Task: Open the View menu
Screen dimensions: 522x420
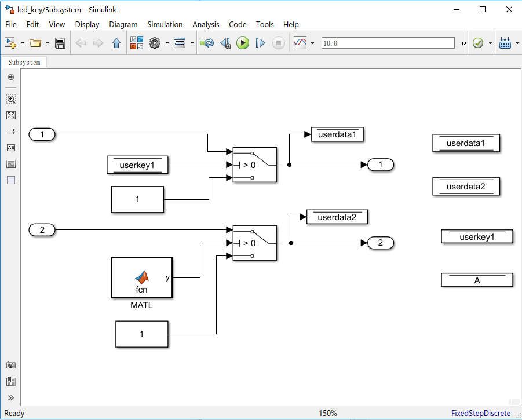Action: click(57, 25)
